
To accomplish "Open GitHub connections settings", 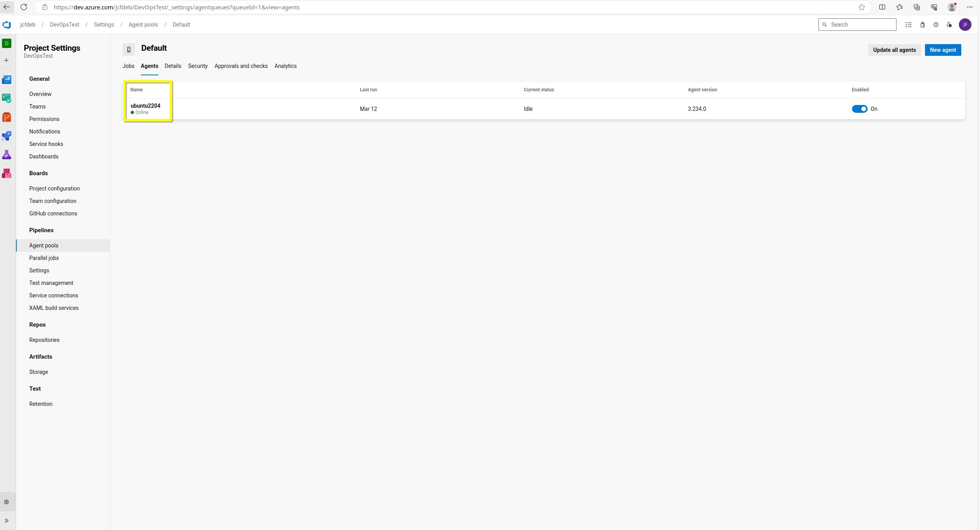I will click(x=53, y=213).
